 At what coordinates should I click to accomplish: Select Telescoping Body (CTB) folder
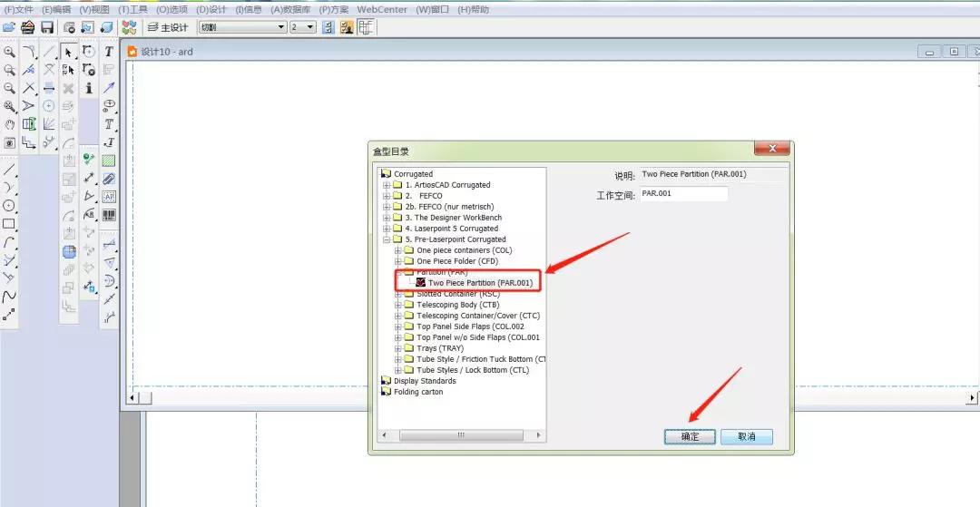(457, 305)
